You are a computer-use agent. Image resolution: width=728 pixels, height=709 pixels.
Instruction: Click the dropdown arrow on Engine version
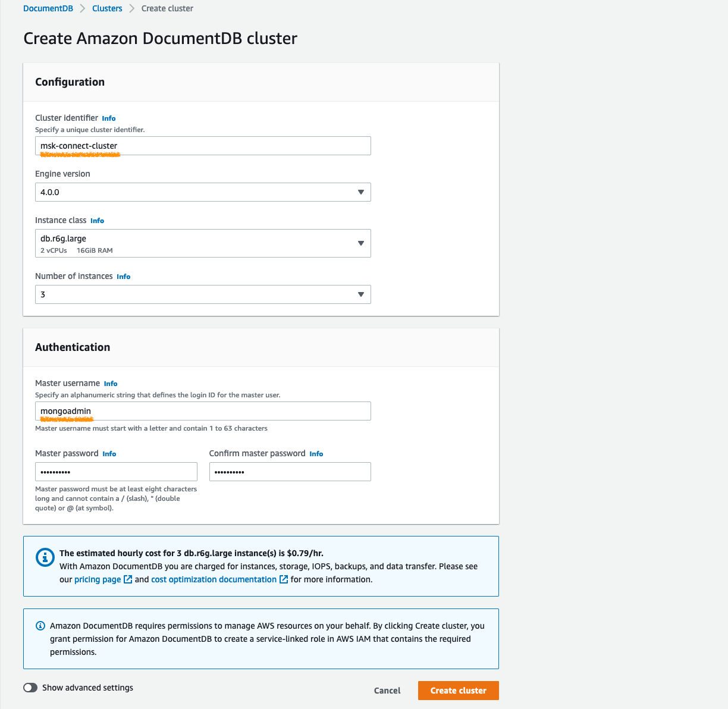[361, 192]
